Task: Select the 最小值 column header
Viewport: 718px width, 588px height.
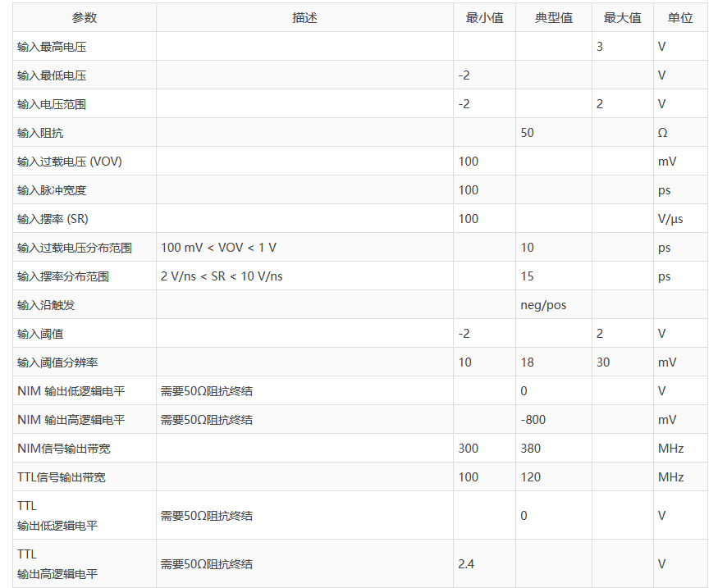Action: (484, 18)
